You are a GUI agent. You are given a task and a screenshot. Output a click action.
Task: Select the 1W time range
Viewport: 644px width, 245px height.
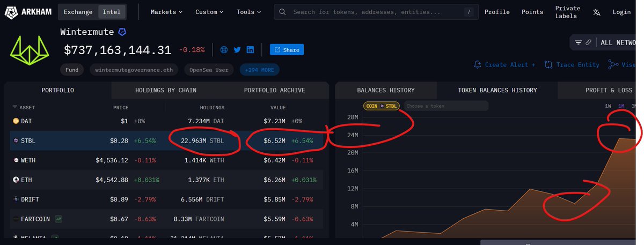pos(608,106)
